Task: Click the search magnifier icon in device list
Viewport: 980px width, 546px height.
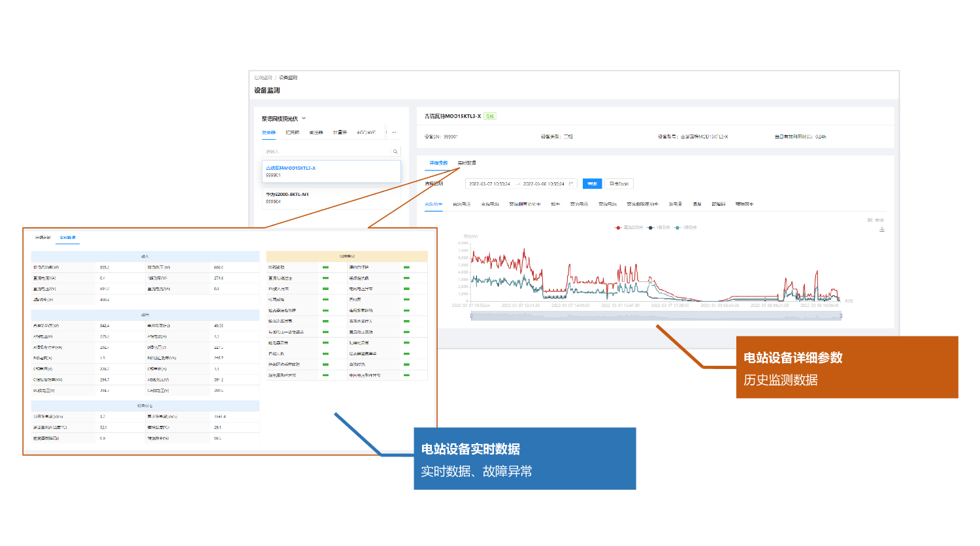Action: click(x=395, y=152)
